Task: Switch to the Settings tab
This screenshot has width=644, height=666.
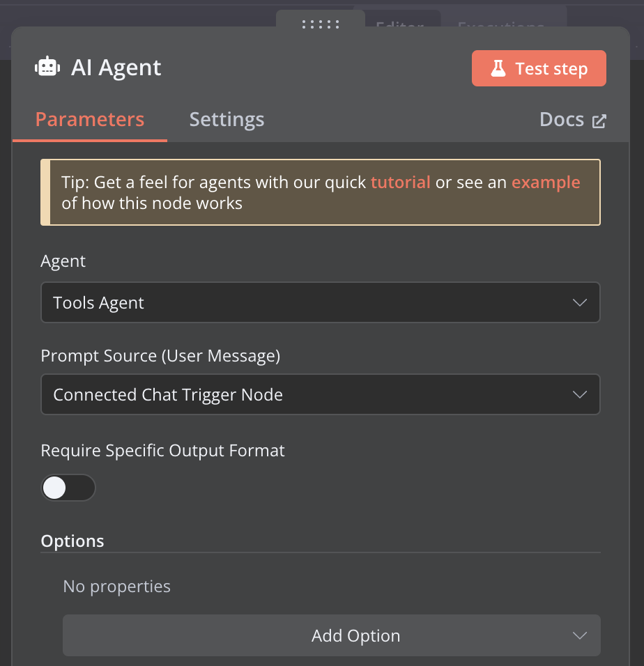Action: tap(227, 120)
